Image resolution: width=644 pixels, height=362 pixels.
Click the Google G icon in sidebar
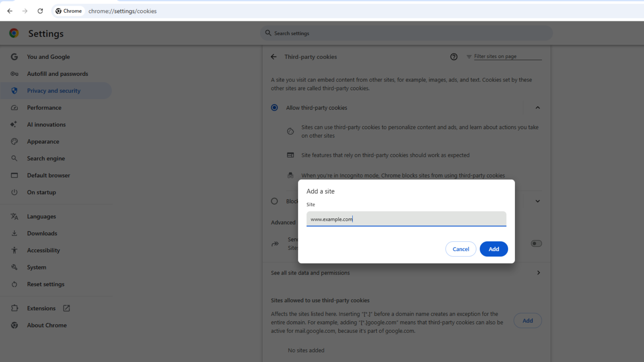[14, 57]
